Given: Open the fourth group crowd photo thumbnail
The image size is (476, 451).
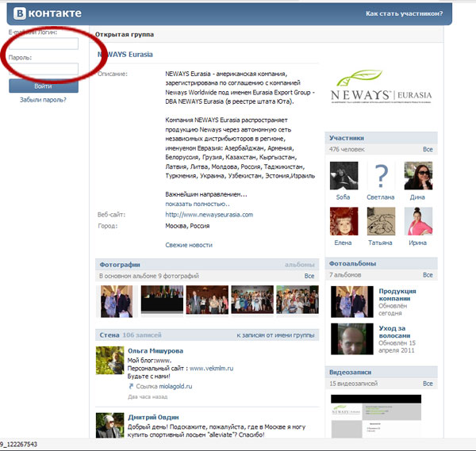Looking at the screenshot, I should [252, 300].
